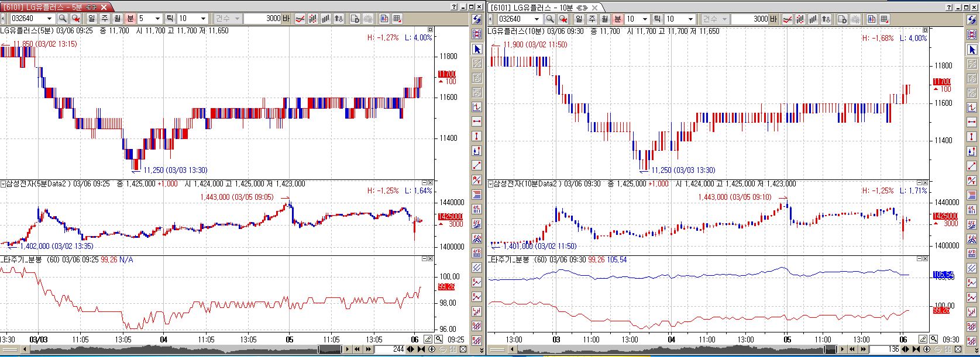
Task: Click the 3000 bar count field in the 5분 window
Action: tap(263, 19)
